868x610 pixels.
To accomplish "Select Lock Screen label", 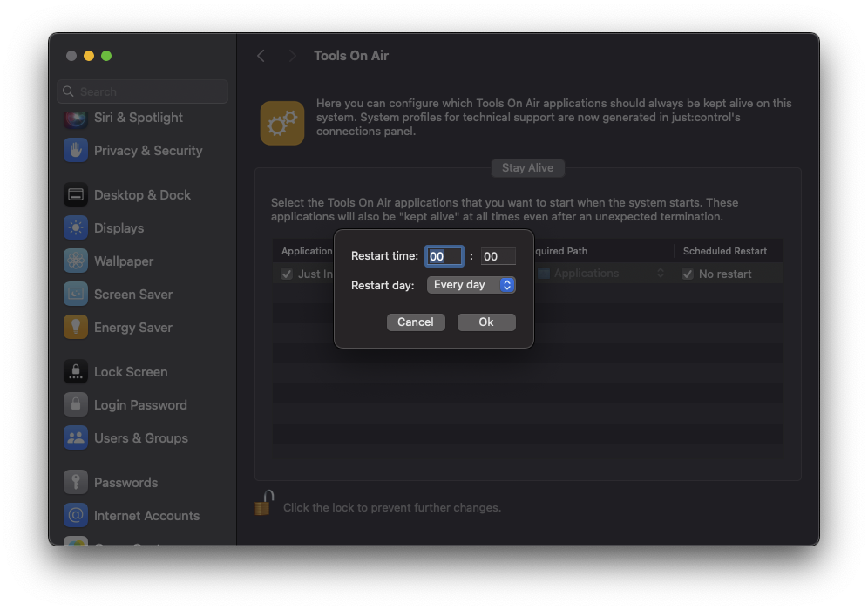I will [x=131, y=372].
